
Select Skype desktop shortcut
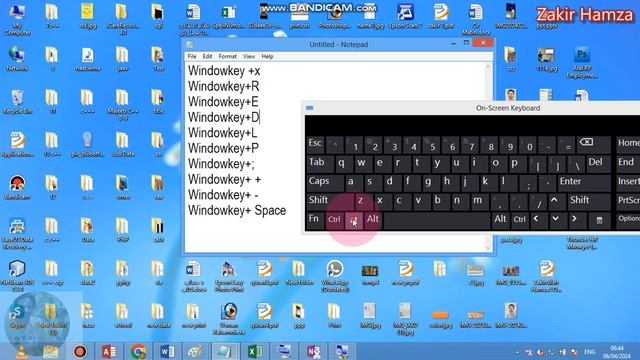click(17, 316)
